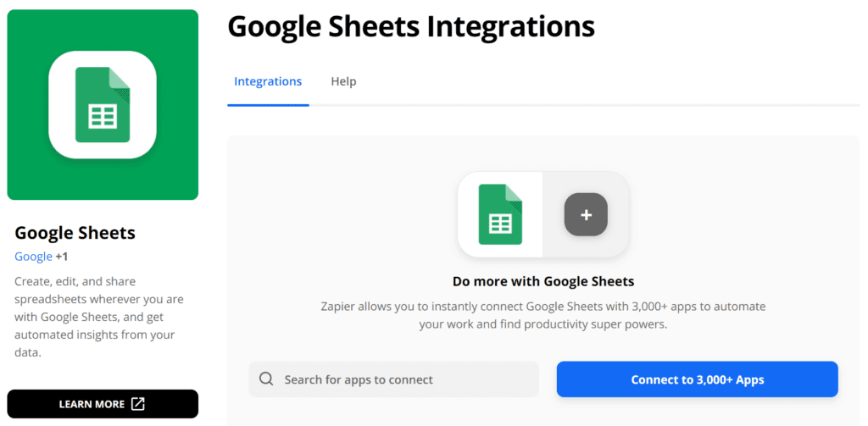Switch to the Help tab

343,82
